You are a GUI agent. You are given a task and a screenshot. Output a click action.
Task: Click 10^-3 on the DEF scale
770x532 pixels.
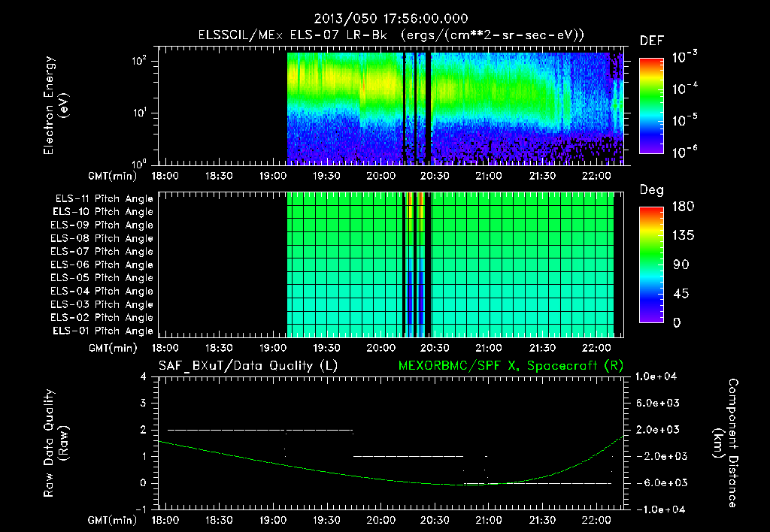(685, 57)
